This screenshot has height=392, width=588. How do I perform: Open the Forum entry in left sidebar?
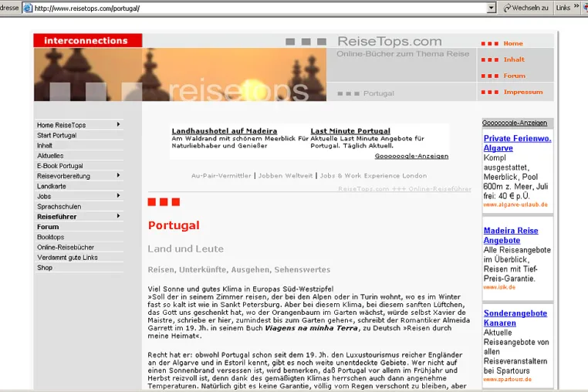coord(48,227)
